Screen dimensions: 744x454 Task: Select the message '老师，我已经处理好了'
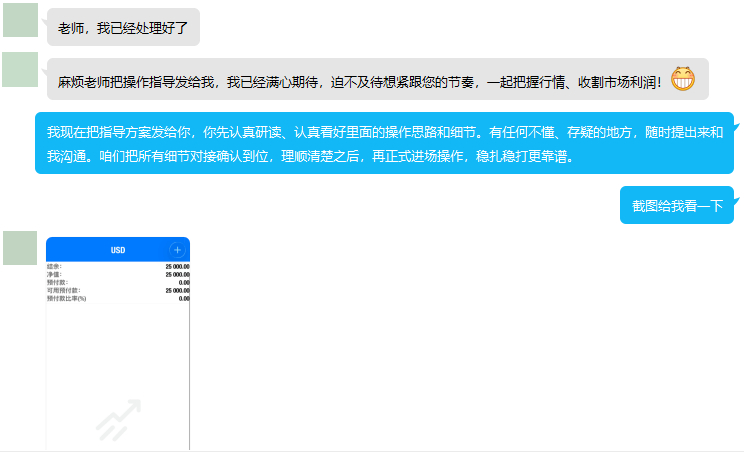tap(123, 28)
